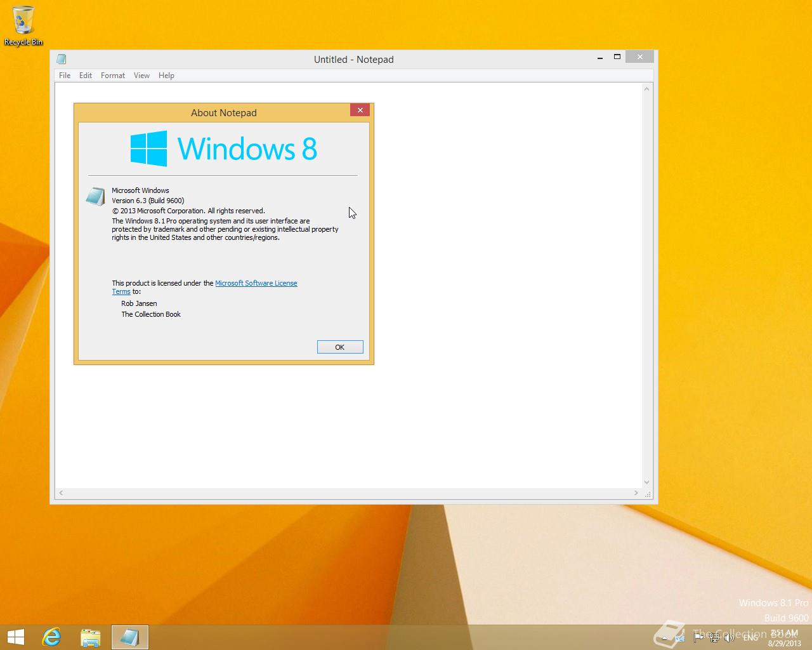The width and height of the screenshot is (812, 650).
Task: Follow the Microsoft Software License link
Action: (256, 283)
